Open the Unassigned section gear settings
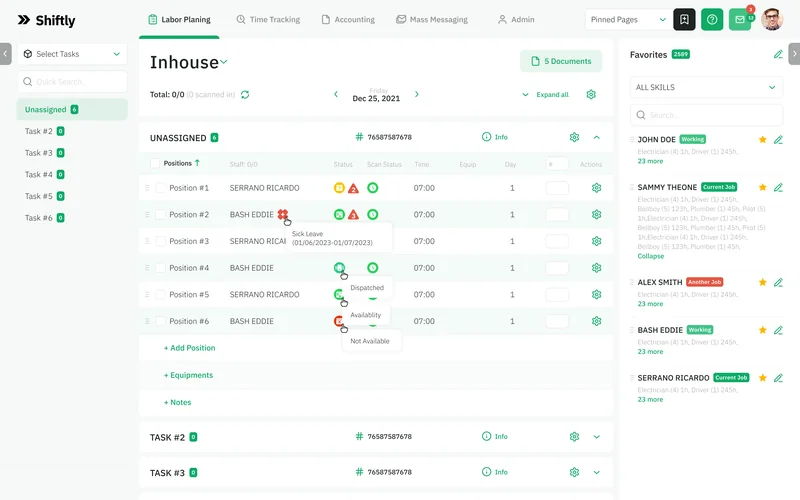 point(574,137)
